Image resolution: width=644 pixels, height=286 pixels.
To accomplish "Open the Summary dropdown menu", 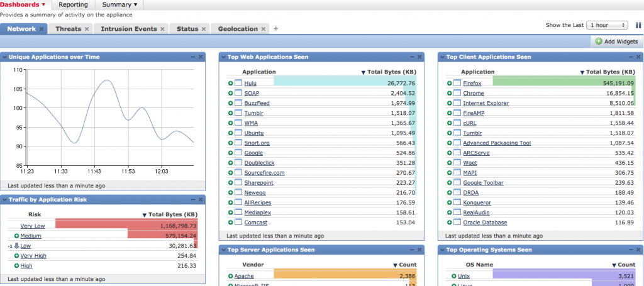I will (119, 4).
